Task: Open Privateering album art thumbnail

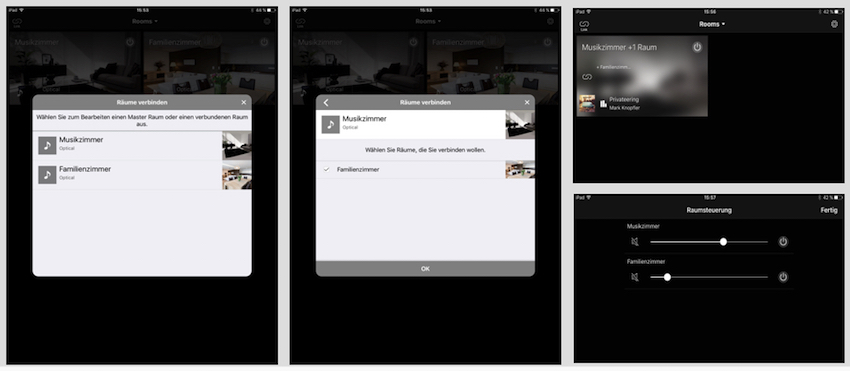Action: (x=587, y=104)
